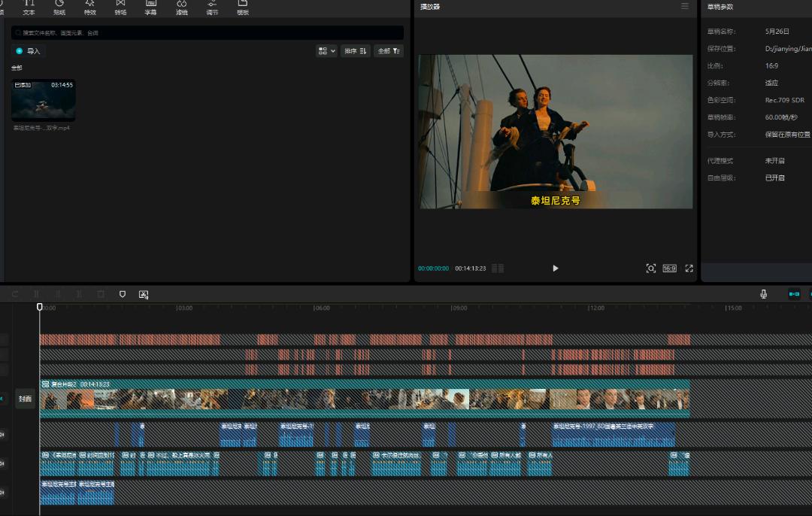Open the 排序 sort dropdown

pos(356,50)
